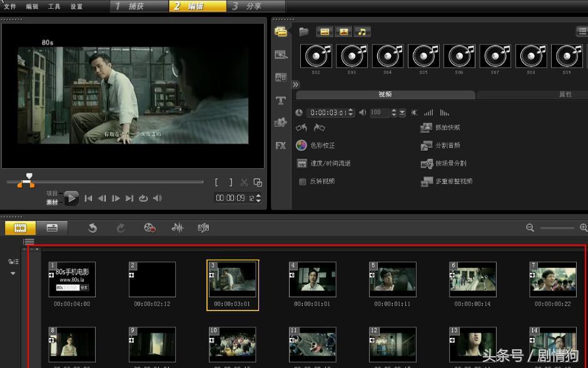Screen dimensions: 588x368
Task: Click the fade-out audio icon
Action: tap(444, 113)
